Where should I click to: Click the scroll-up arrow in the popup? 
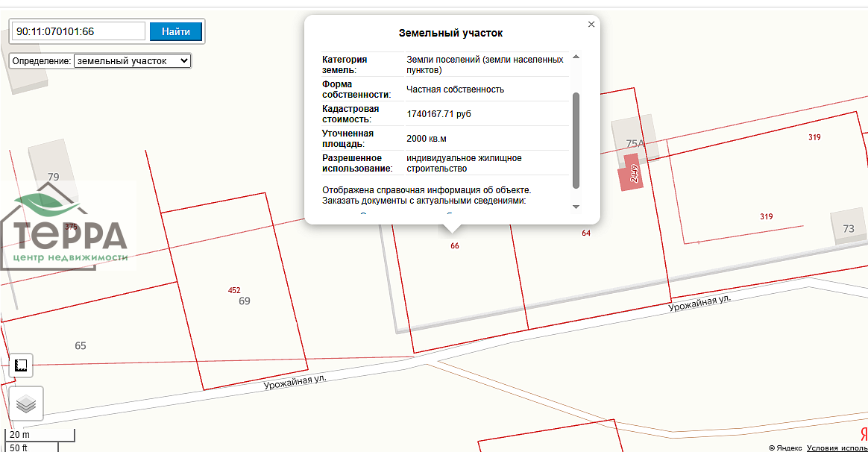pyautogui.click(x=576, y=57)
